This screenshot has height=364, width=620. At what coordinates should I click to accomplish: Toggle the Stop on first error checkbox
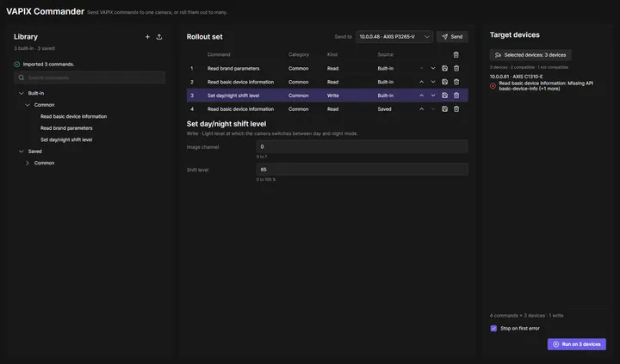pyautogui.click(x=493, y=329)
